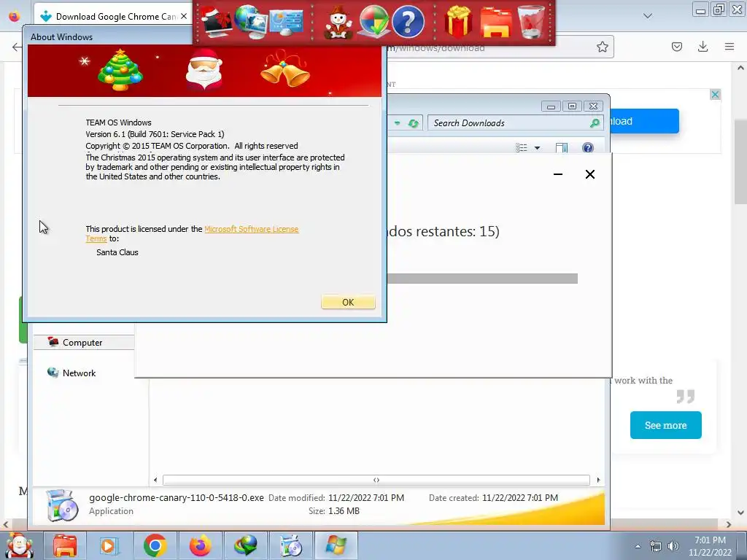Click the installer progress bar

click(482, 279)
